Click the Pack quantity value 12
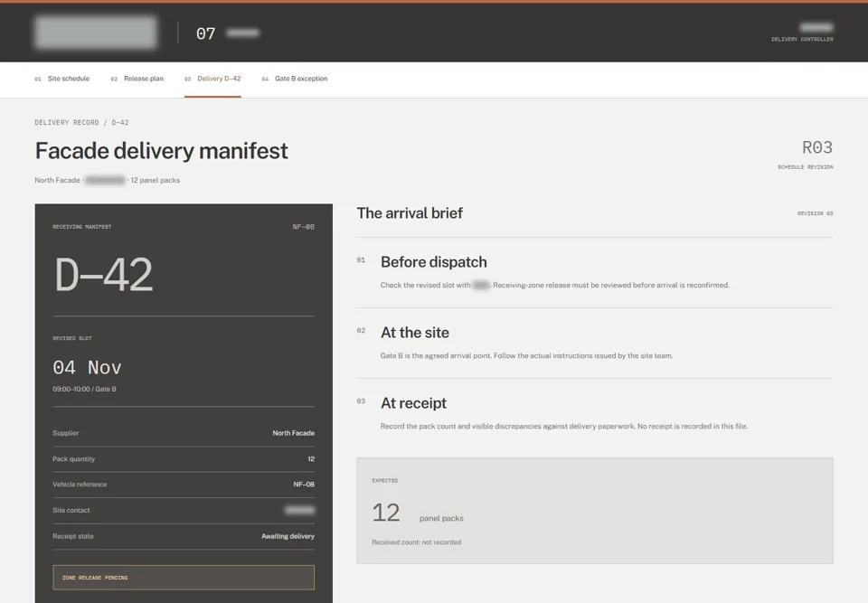Image resolution: width=868 pixels, height=603 pixels. tap(311, 459)
